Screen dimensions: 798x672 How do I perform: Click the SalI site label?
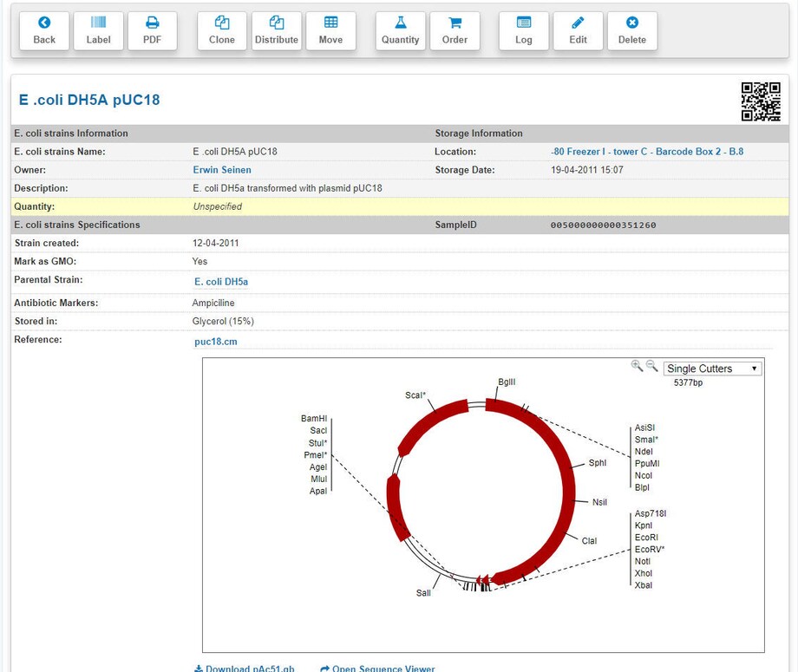click(x=423, y=593)
